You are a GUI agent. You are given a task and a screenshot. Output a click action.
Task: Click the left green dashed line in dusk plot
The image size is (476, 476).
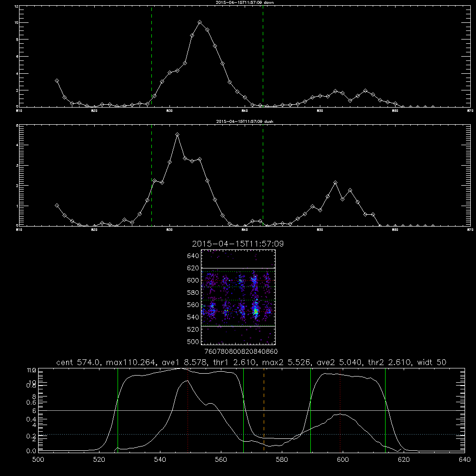(x=151, y=175)
